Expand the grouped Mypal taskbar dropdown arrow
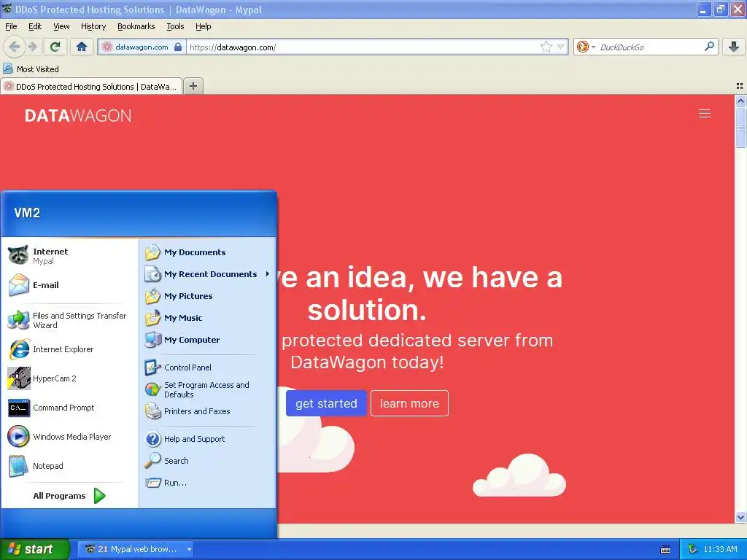Screen dimensions: 747x560 (189, 550)
